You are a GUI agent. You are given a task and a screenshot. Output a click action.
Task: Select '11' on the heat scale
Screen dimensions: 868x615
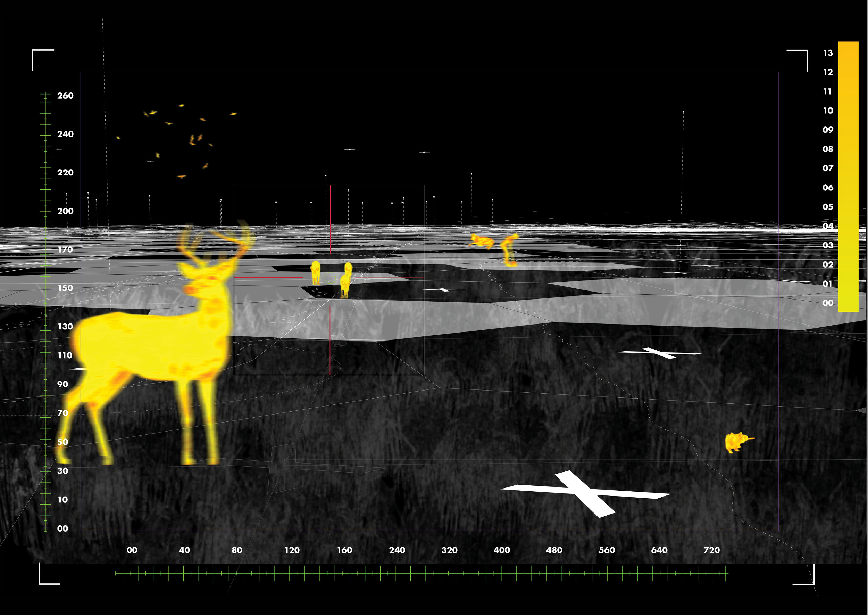[x=827, y=91]
